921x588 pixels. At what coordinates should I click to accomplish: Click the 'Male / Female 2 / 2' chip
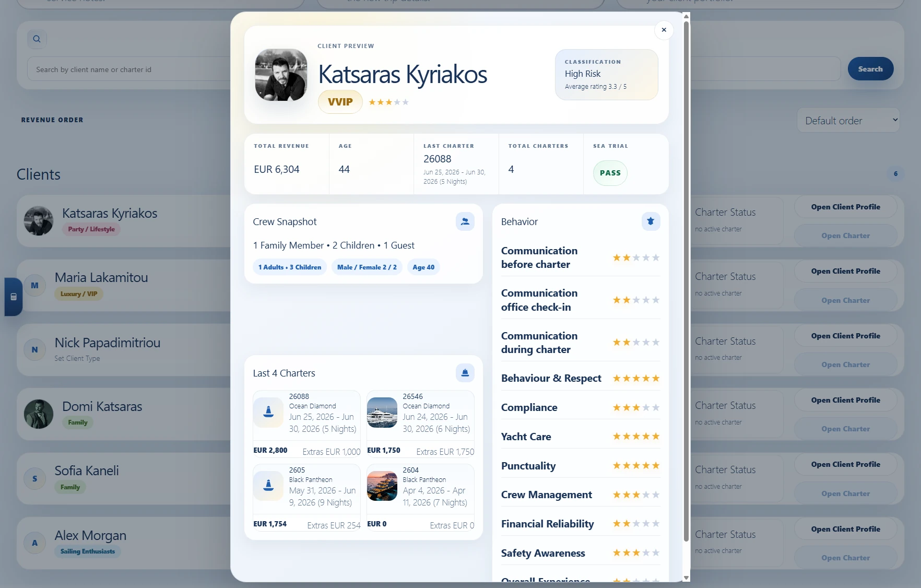[x=367, y=267]
